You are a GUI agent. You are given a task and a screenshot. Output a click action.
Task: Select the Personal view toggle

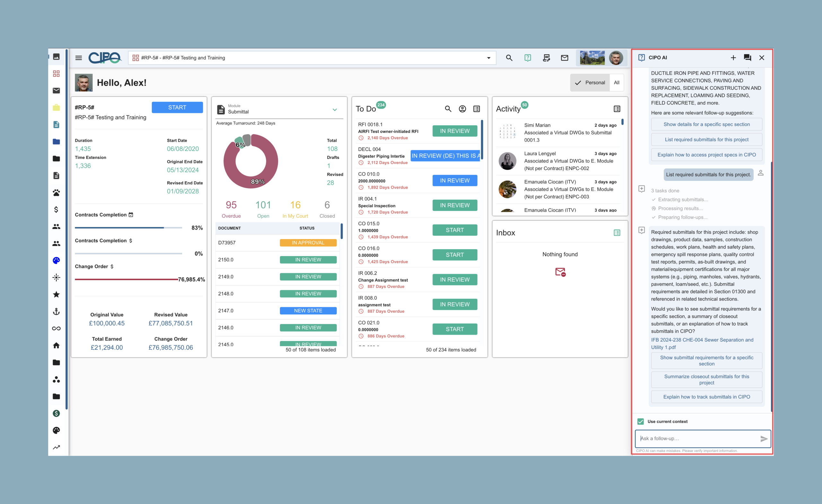click(x=590, y=82)
